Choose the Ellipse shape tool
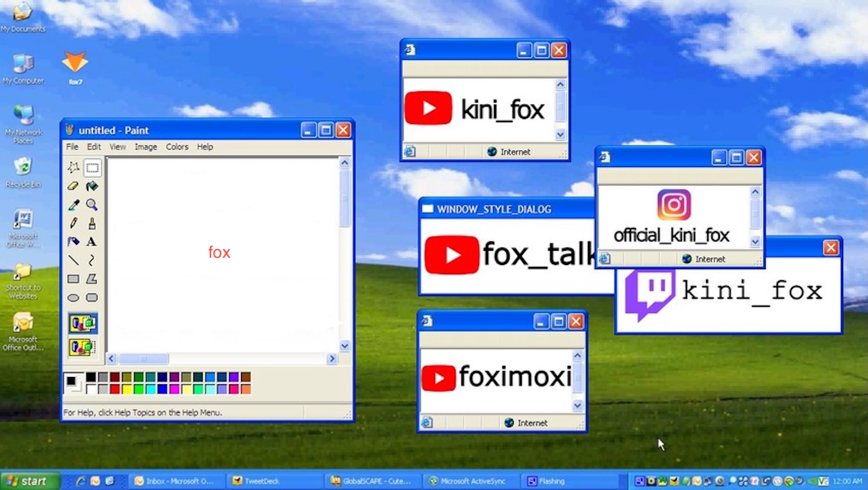Viewport: 868px width, 490px height. [73, 298]
